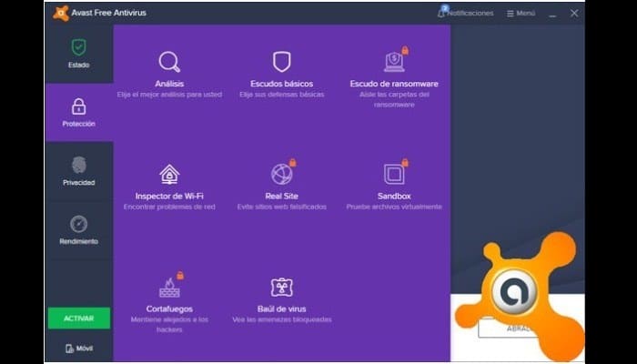Image resolution: width=637 pixels, height=364 pixels.
Task: Click the Baúl de virus title text
Action: click(281, 309)
